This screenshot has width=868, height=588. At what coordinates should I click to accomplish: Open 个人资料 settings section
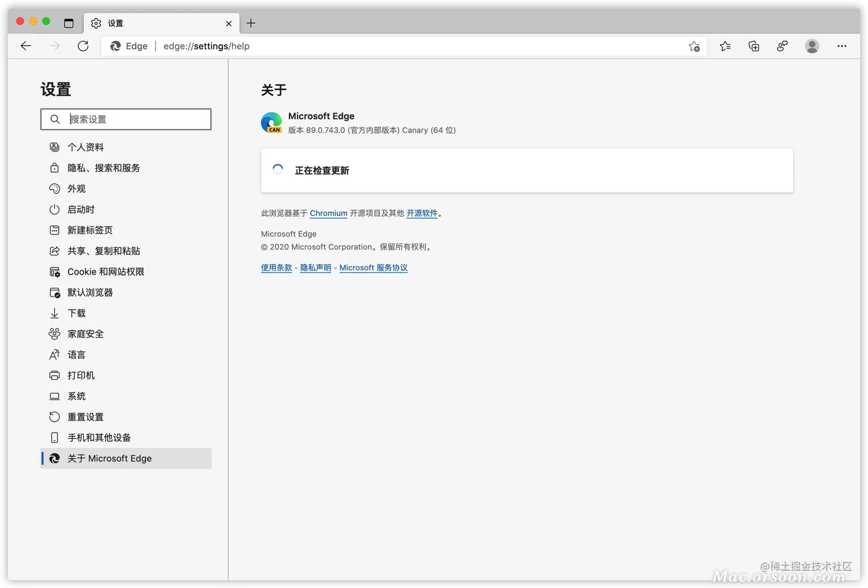(x=126, y=147)
